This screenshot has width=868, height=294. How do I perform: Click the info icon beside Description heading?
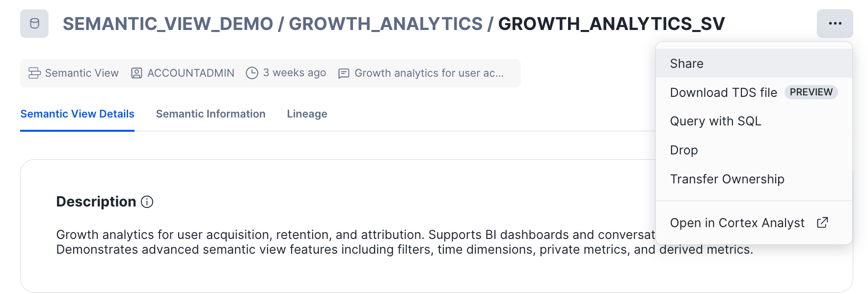(147, 202)
